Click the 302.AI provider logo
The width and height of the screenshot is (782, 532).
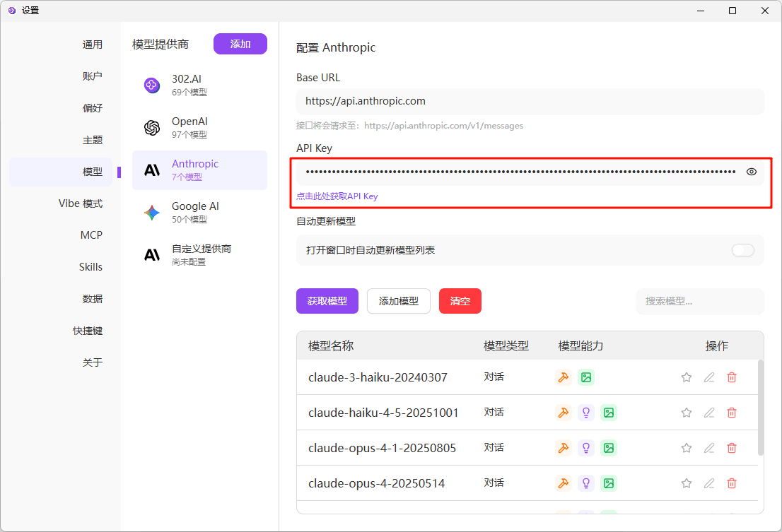[151, 85]
